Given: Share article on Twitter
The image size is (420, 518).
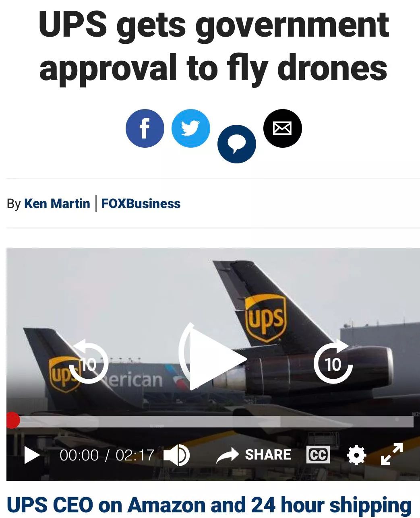Looking at the screenshot, I should pos(191,128).
